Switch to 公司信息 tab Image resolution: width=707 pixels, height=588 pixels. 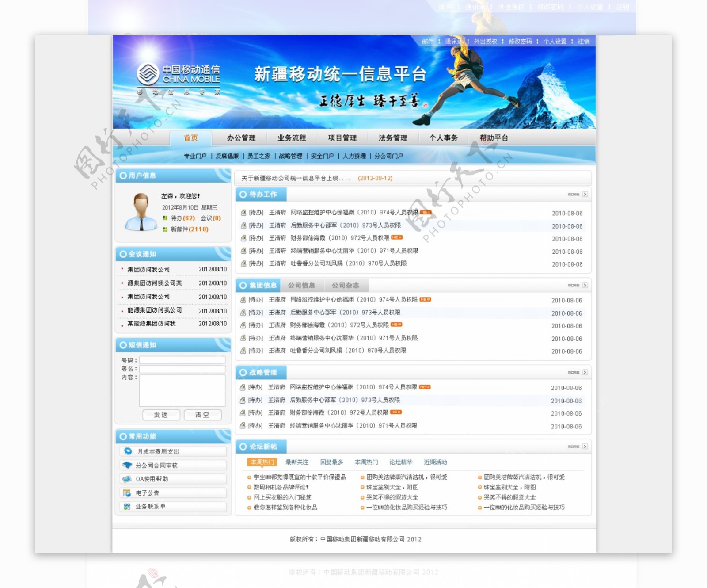pyautogui.click(x=302, y=285)
